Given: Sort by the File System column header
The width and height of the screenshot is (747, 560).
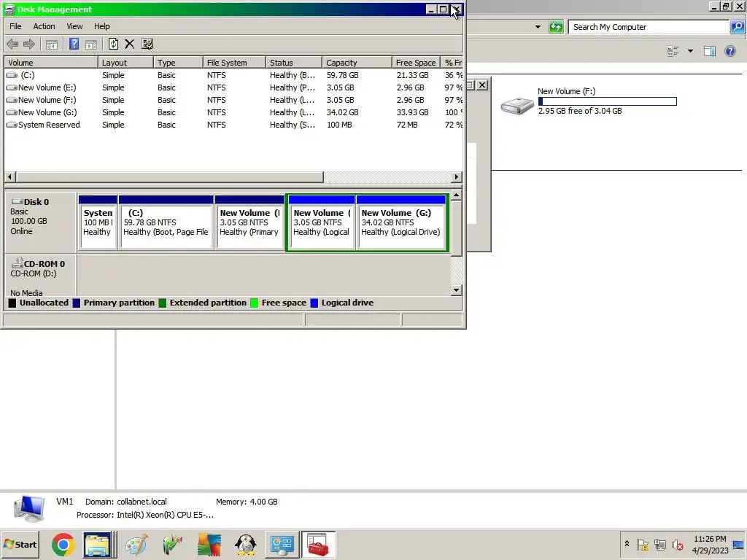Looking at the screenshot, I should tap(234, 63).
